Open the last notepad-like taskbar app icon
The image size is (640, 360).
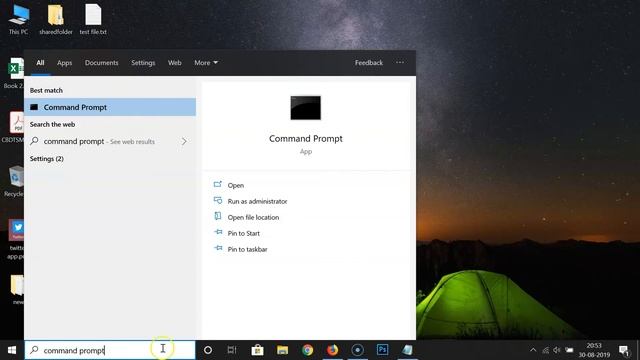tap(407, 350)
